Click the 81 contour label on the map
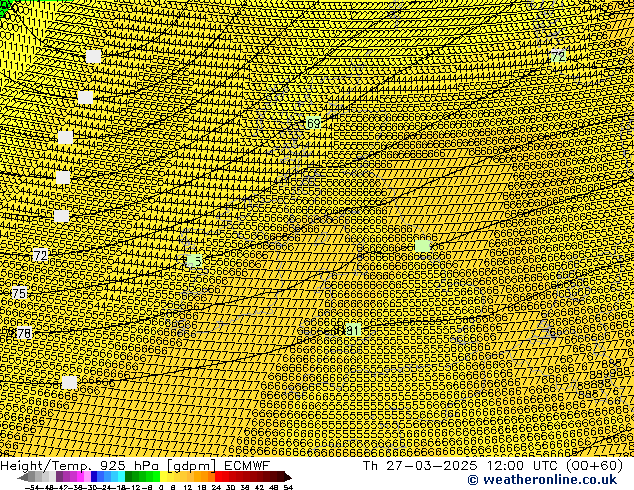 (x=353, y=330)
